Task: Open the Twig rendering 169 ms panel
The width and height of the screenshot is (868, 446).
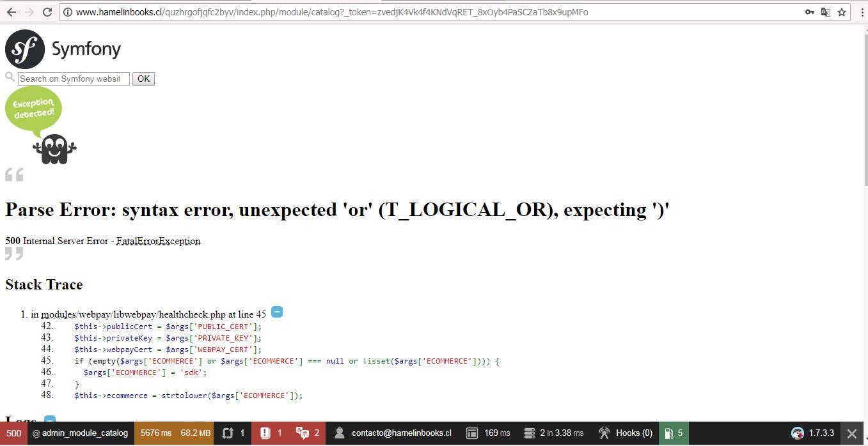Action: coord(488,433)
